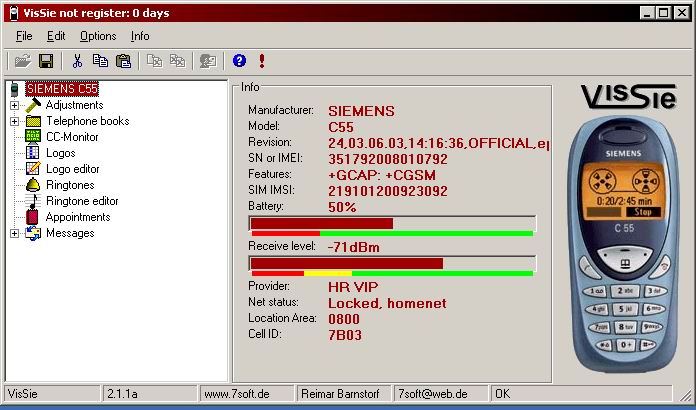The height and width of the screenshot is (410, 696).
Task: Click the red exclamation mark icon
Action: (262, 61)
